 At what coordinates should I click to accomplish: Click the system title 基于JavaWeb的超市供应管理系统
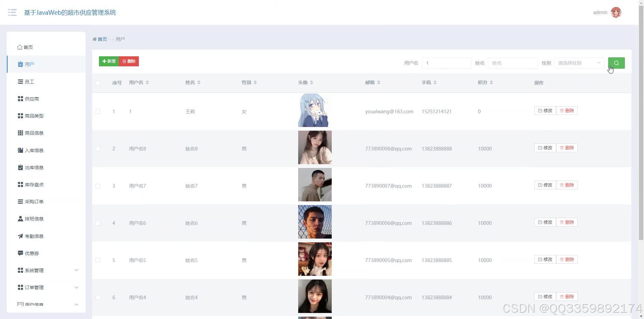tap(70, 12)
